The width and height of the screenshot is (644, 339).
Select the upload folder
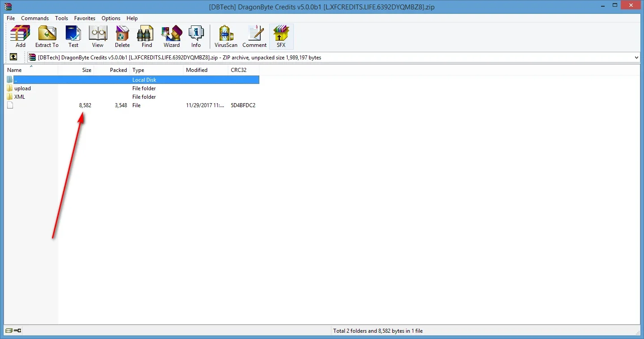coord(19,88)
